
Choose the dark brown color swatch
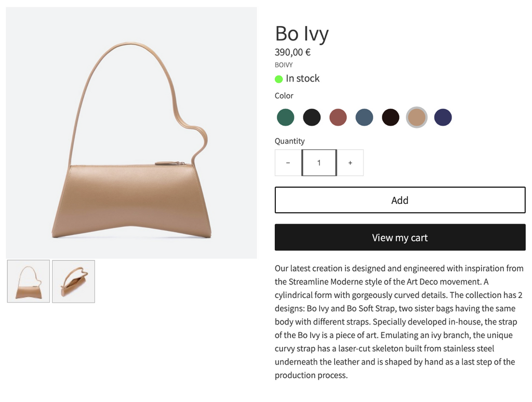(391, 117)
